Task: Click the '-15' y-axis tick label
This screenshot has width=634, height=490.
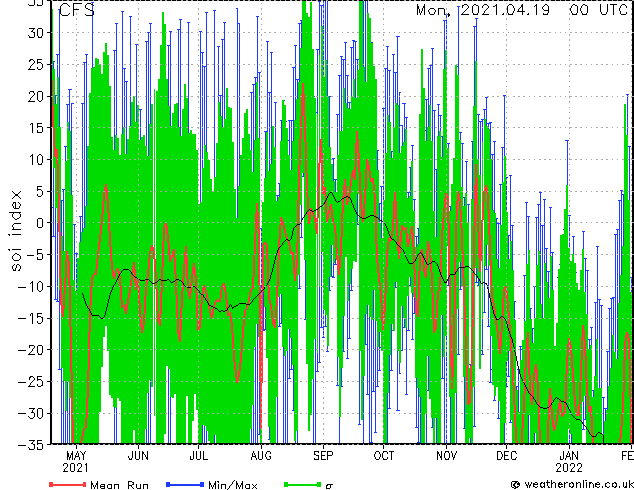Action: (31, 318)
